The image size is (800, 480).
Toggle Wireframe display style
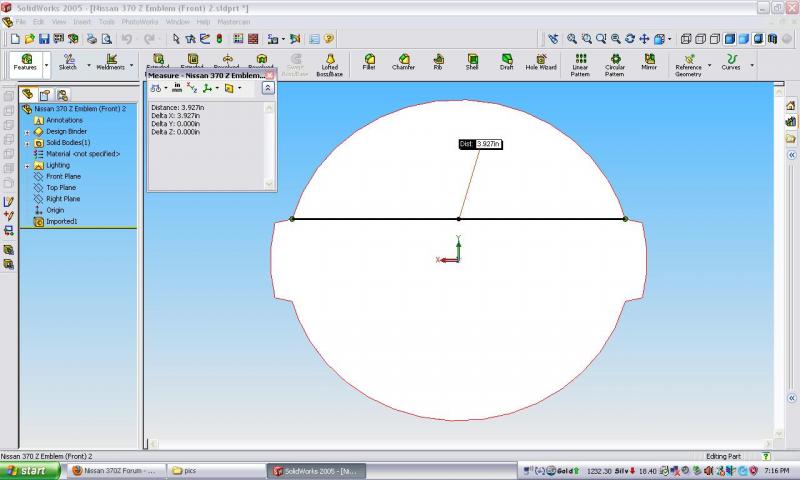pos(686,39)
